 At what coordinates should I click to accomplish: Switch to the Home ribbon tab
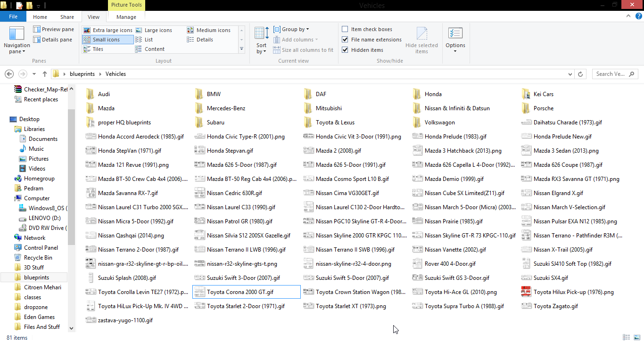[x=40, y=17]
